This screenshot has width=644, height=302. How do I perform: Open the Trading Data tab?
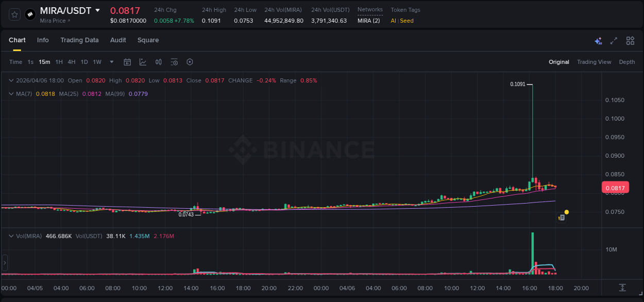79,40
